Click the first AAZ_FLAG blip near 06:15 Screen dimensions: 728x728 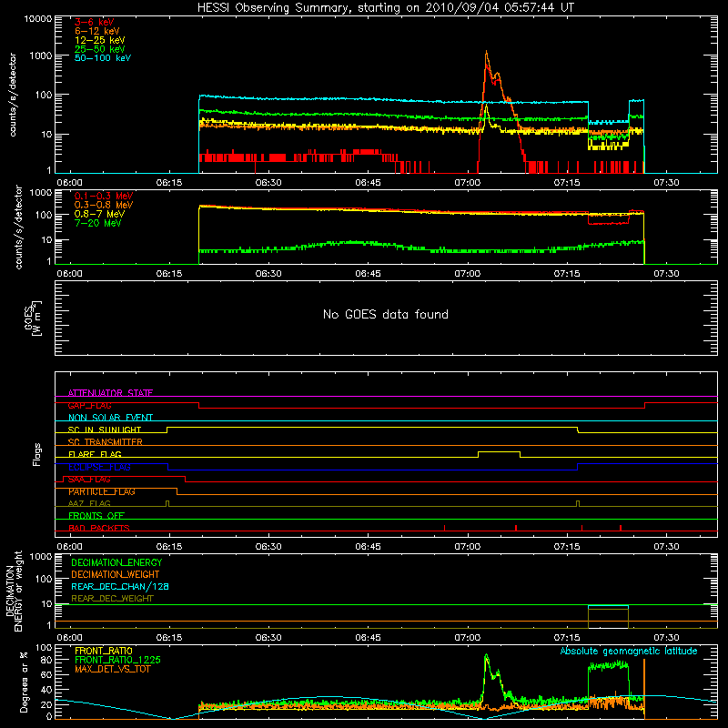click(167, 503)
